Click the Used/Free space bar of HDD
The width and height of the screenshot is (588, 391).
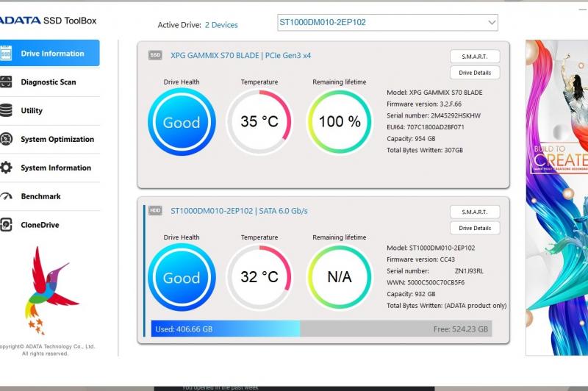[x=321, y=329]
